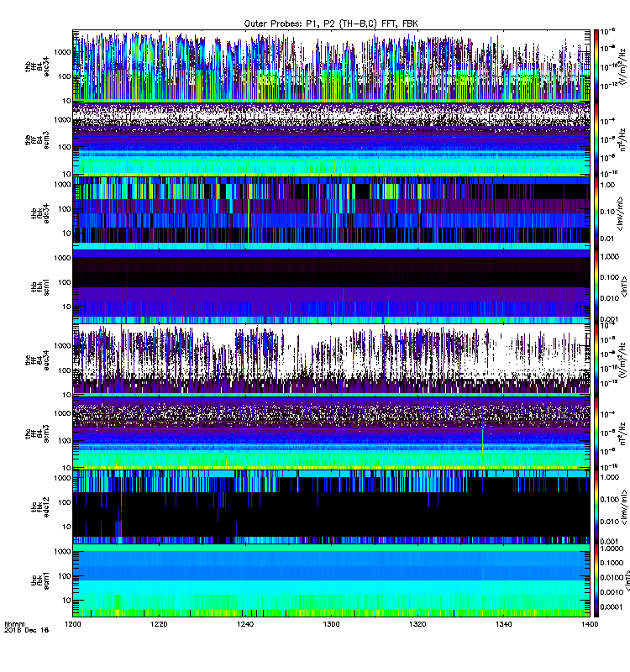630x672 pixels.
Task: Click the 'hhmm' time format label
Action: pyautogui.click(x=14, y=624)
